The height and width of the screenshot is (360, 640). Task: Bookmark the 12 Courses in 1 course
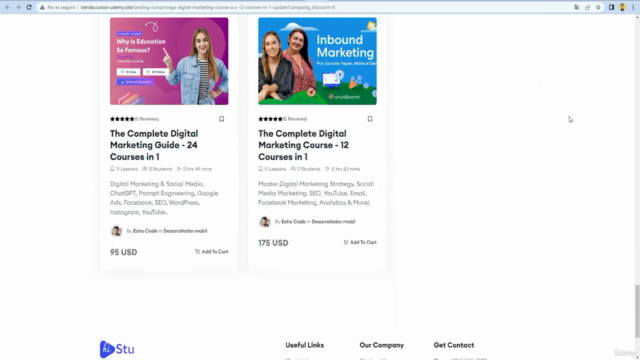(369, 119)
